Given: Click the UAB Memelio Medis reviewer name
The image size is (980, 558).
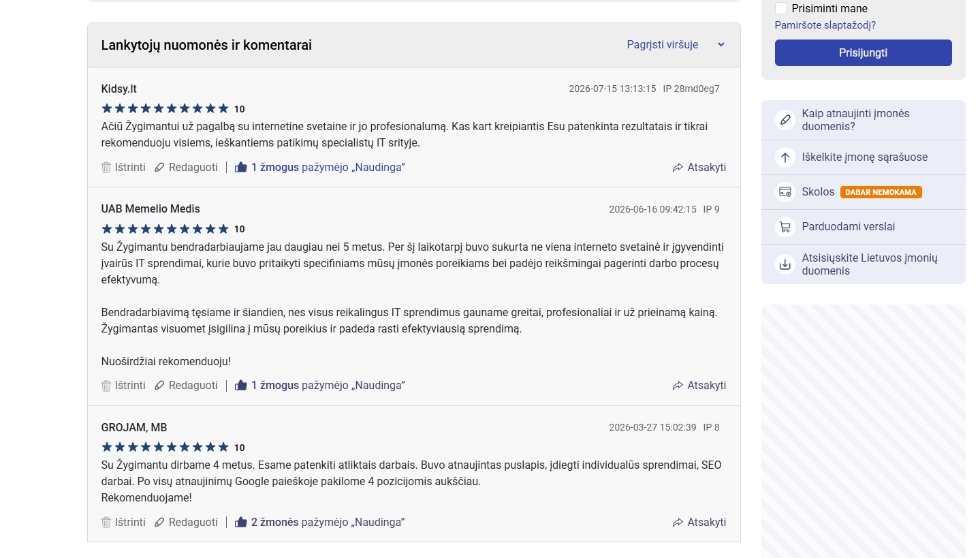Looking at the screenshot, I should pyautogui.click(x=151, y=208).
